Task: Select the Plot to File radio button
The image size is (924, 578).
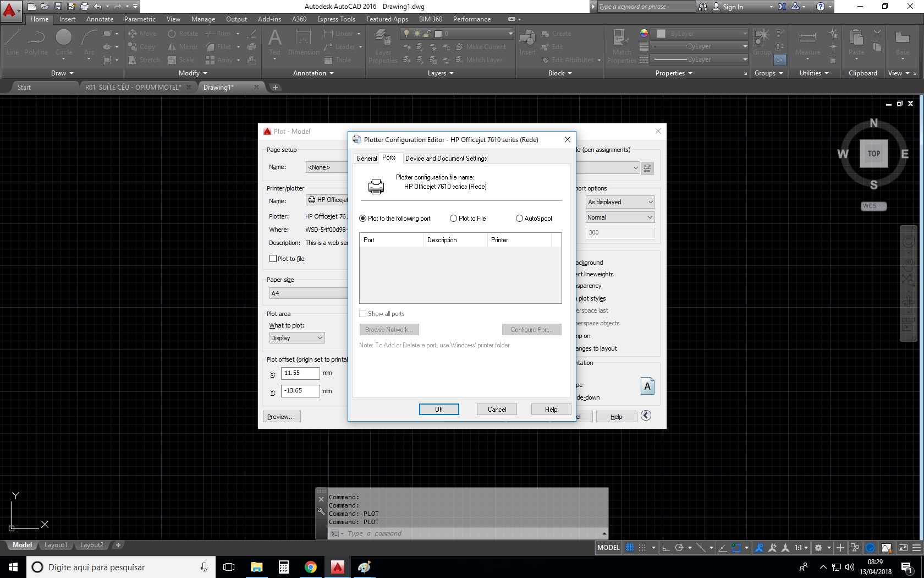Action: click(454, 218)
